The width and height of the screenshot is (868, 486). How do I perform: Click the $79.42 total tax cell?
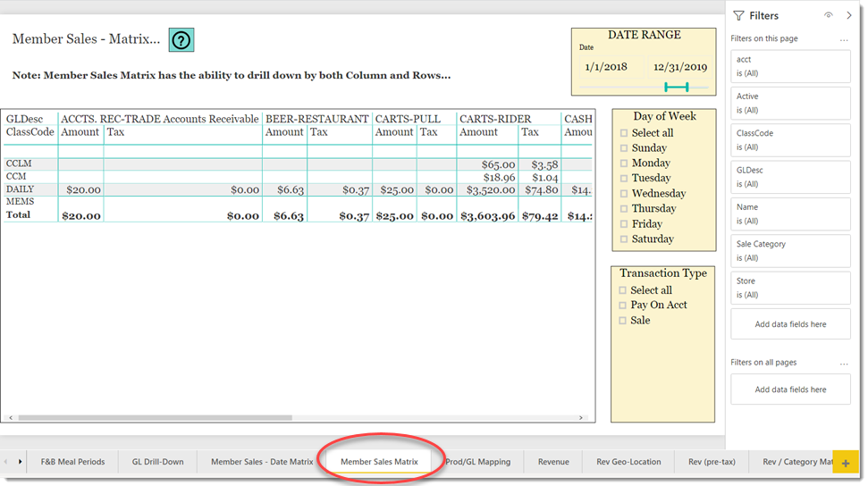click(x=540, y=216)
